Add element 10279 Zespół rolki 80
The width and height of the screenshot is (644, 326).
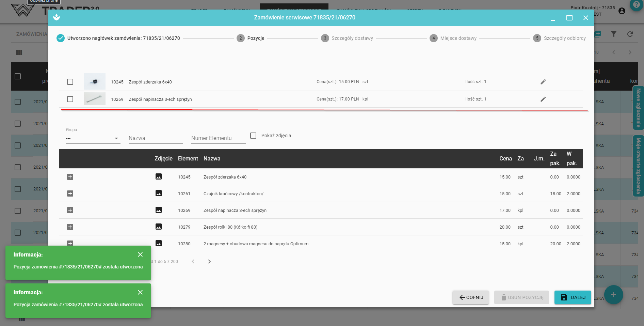70,227
